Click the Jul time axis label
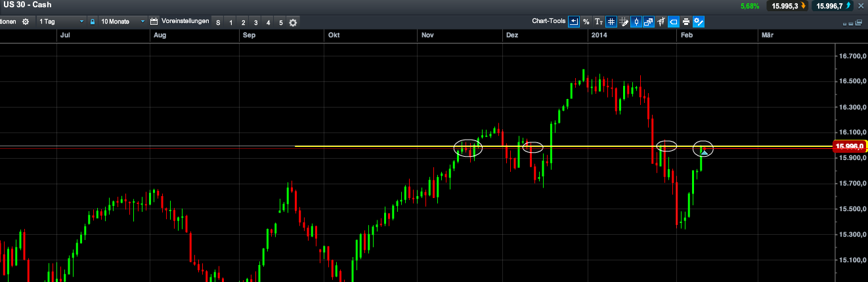Screen dimensions: 868x282 (x=64, y=35)
